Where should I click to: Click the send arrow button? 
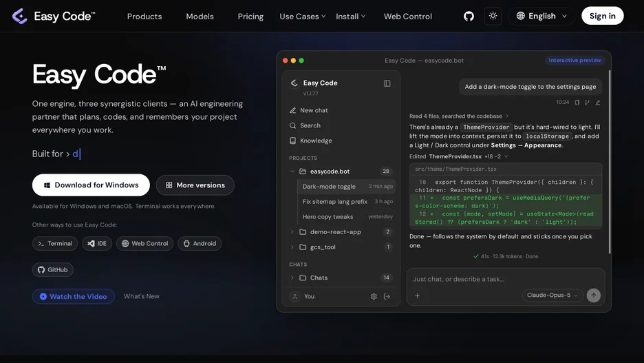[594, 295]
